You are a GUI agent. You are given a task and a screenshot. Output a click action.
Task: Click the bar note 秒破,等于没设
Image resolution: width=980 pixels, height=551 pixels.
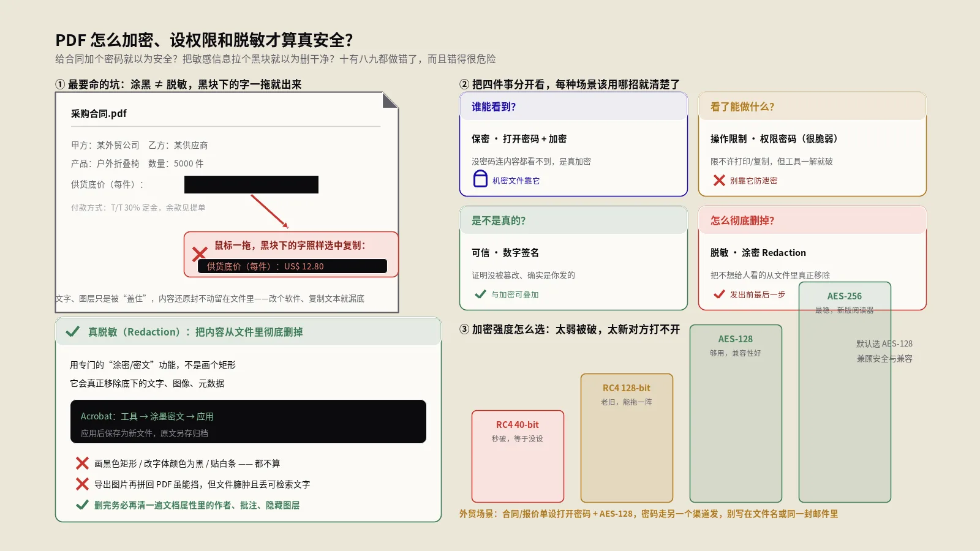(518, 439)
